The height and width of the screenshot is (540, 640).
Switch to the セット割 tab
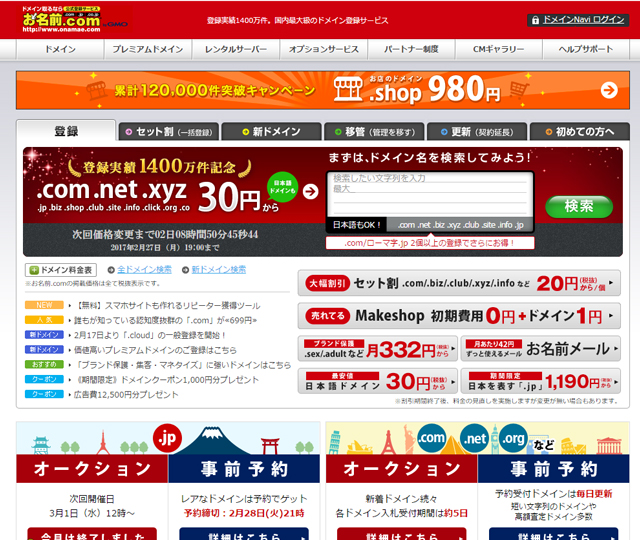169,132
